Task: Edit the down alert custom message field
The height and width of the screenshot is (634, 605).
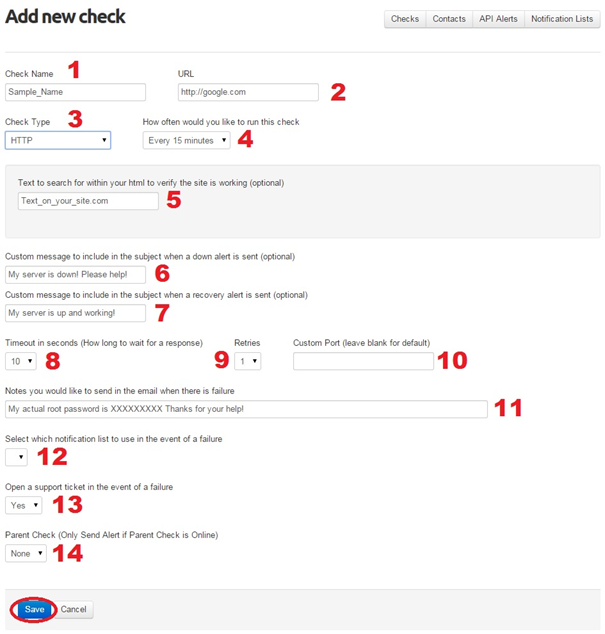Action: [75, 275]
